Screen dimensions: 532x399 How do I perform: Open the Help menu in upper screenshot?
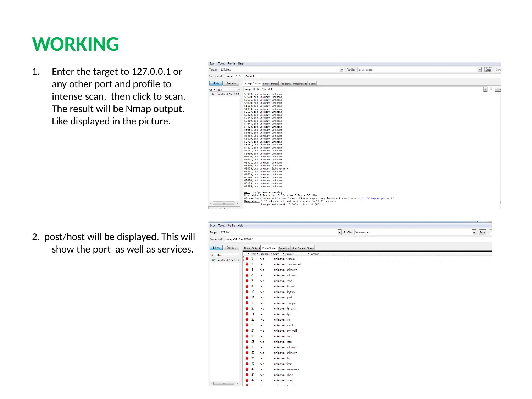click(x=241, y=64)
